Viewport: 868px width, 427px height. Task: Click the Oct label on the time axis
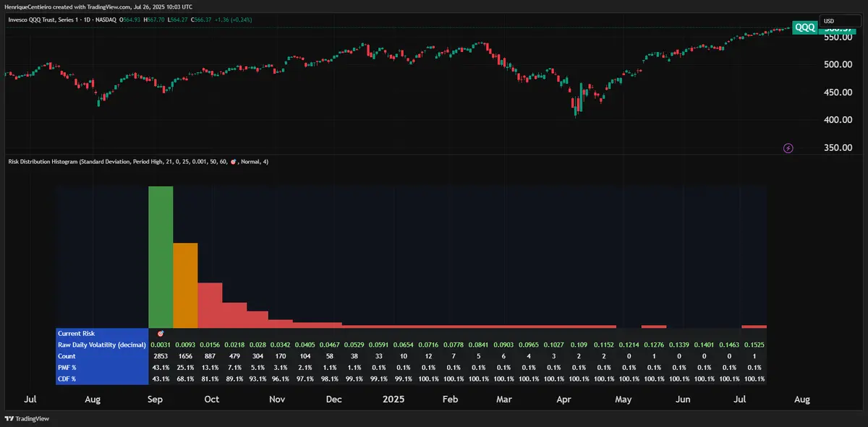(212, 399)
